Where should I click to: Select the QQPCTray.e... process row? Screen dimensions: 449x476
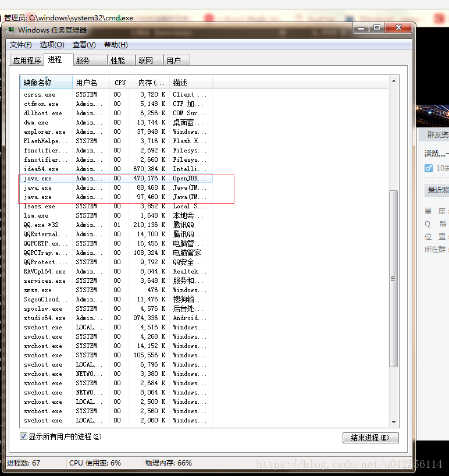[116, 253]
